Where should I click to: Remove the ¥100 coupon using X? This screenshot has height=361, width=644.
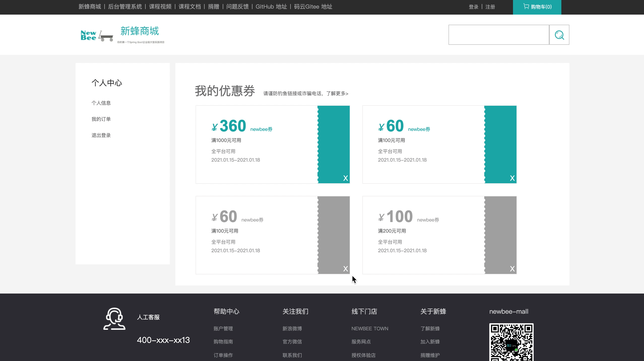[x=512, y=269]
